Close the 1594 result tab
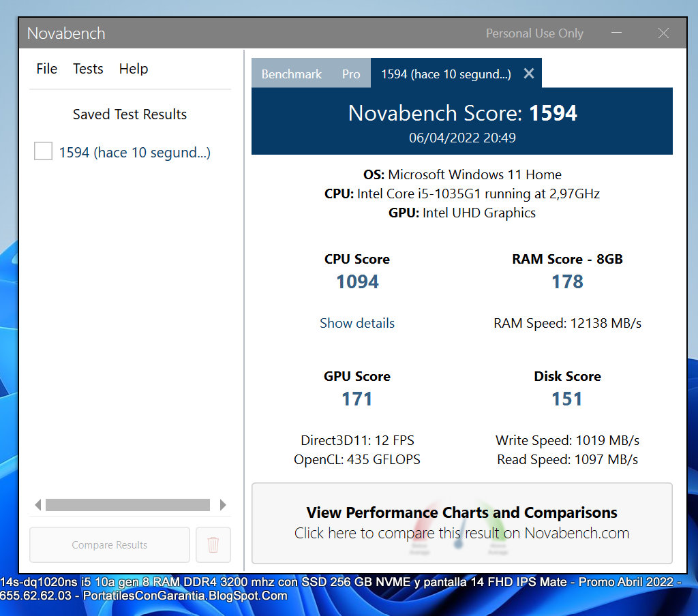This screenshot has width=698, height=616. (529, 74)
